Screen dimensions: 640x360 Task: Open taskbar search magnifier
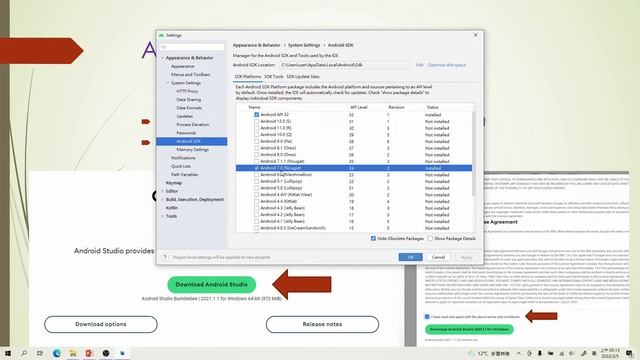point(24,353)
